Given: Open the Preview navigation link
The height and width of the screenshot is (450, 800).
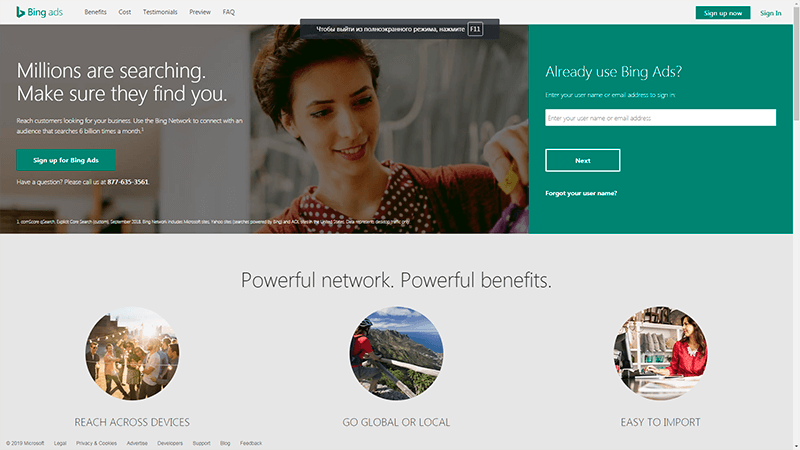Looking at the screenshot, I should [200, 12].
